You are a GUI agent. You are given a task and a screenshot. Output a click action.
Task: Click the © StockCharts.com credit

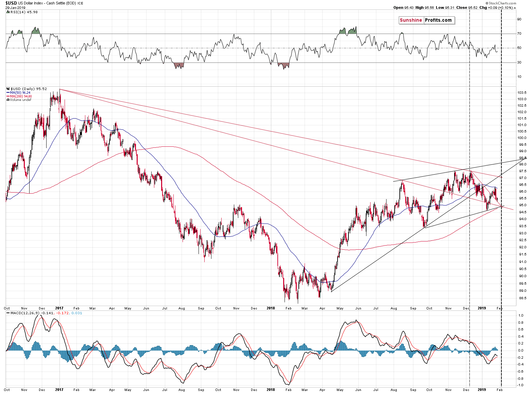pyautogui.click(x=501, y=3)
